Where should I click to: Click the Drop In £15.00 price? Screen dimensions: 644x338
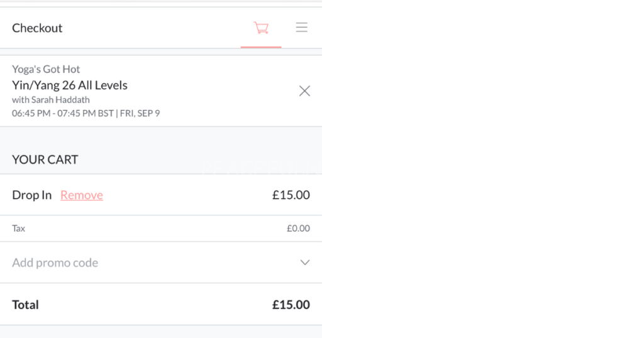click(x=291, y=195)
